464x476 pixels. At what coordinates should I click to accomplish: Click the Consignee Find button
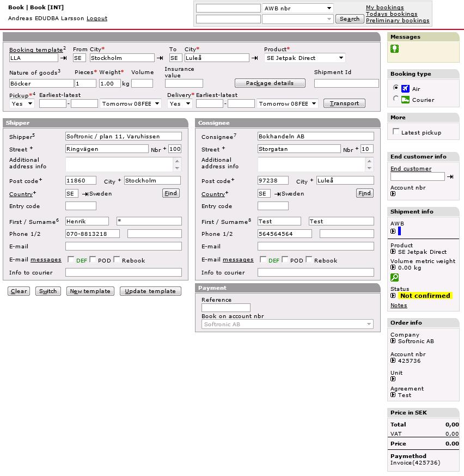click(x=364, y=193)
